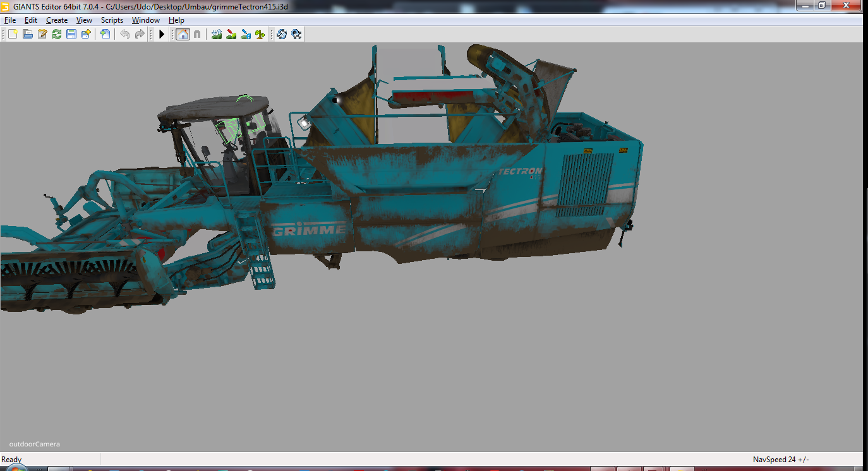Open the Edit menu
This screenshot has width=868, height=471.
click(x=31, y=20)
